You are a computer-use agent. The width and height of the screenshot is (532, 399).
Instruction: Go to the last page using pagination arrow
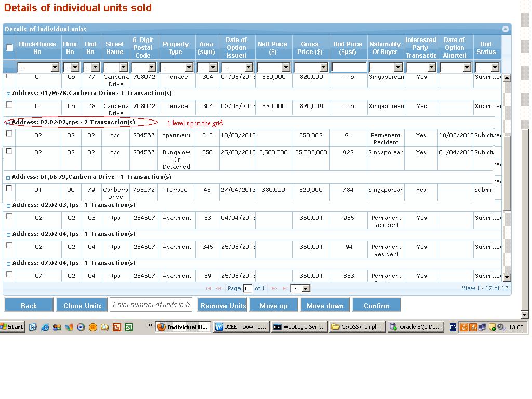tap(285, 288)
